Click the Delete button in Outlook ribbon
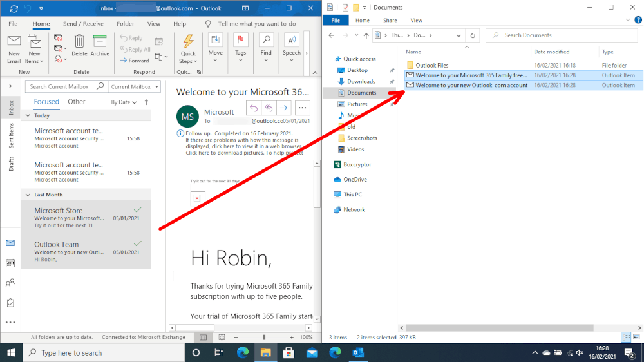This screenshot has height=362, width=644. pos(79,46)
